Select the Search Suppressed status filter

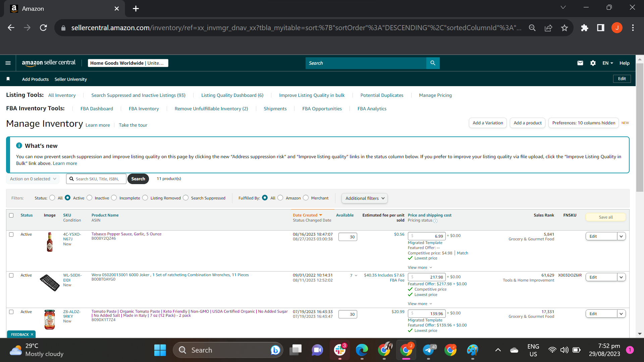point(186,198)
